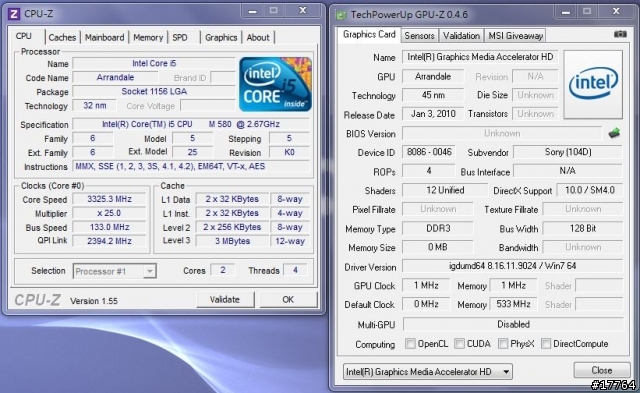Image resolution: width=640 pixels, height=393 pixels.
Task: Click the Intel vendor logo in GPU-Z
Action: click(x=593, y=84)
